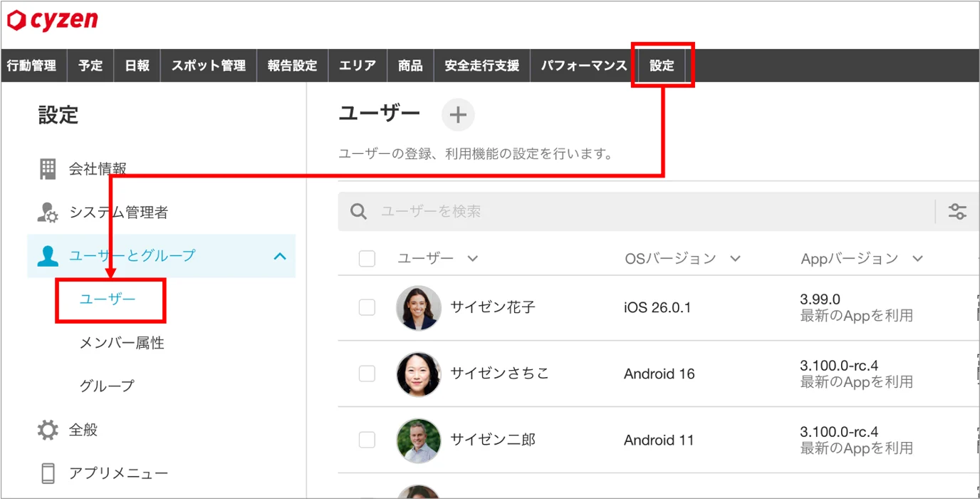Click the アプリメニュー phone icon
The height and width of the screenshot is (499, 980).
tap(48, 473)
